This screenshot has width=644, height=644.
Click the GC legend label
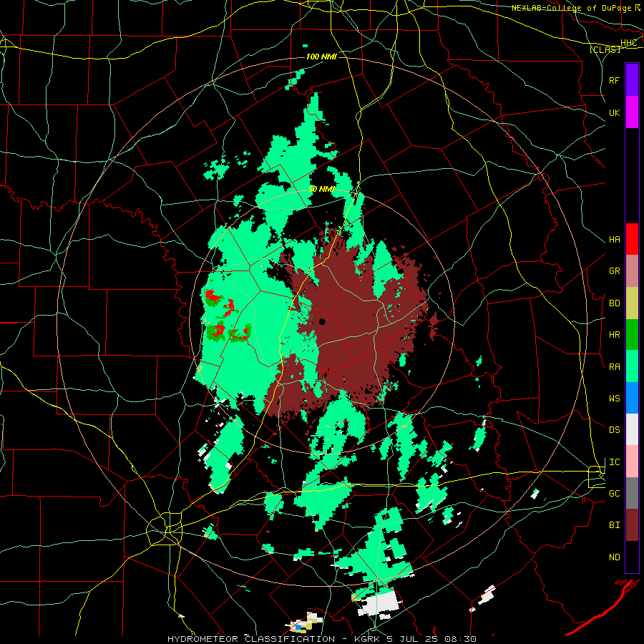coord(614,494)
